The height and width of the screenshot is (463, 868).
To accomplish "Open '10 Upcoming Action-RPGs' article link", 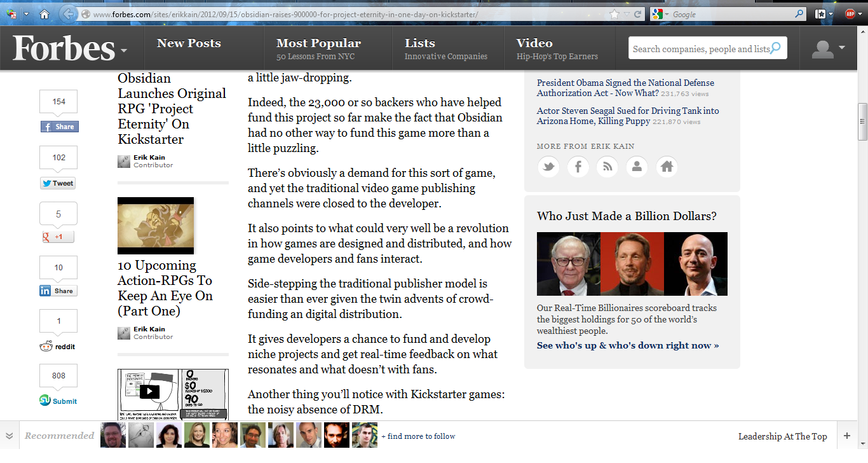I will 165,288.
